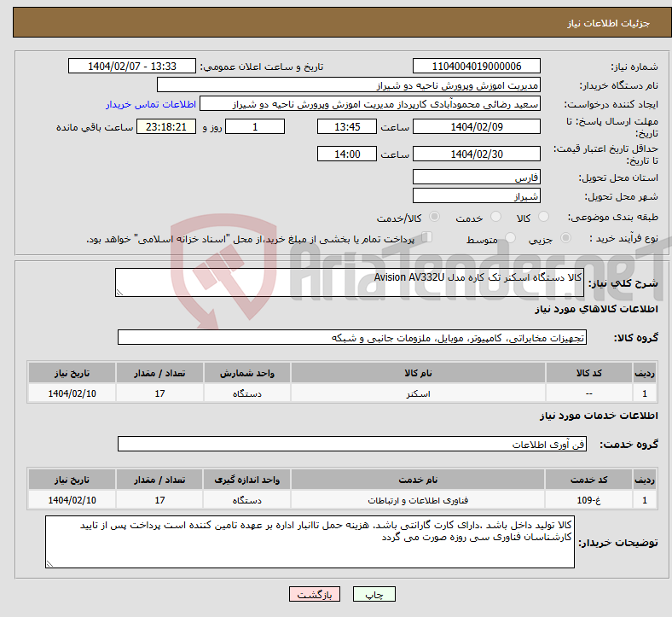Click the deadline time field 13:45
Screen dimensions: 672x617
point(347,126)
